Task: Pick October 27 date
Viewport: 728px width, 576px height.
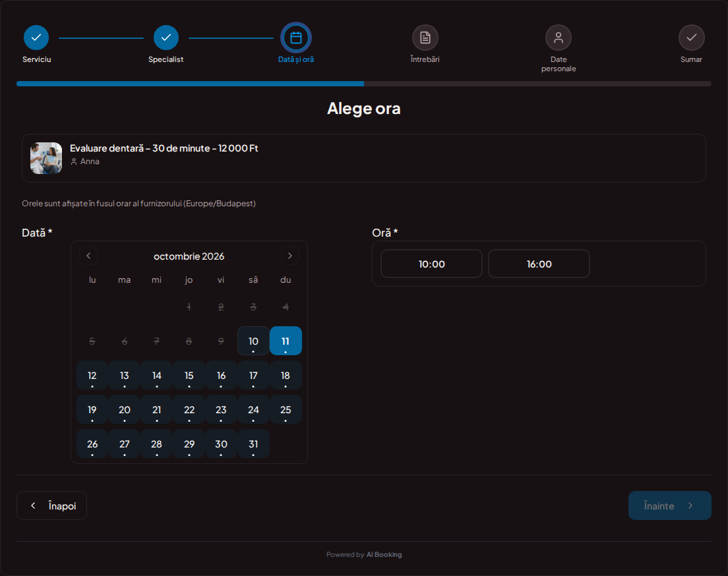Action: [125, 444]
